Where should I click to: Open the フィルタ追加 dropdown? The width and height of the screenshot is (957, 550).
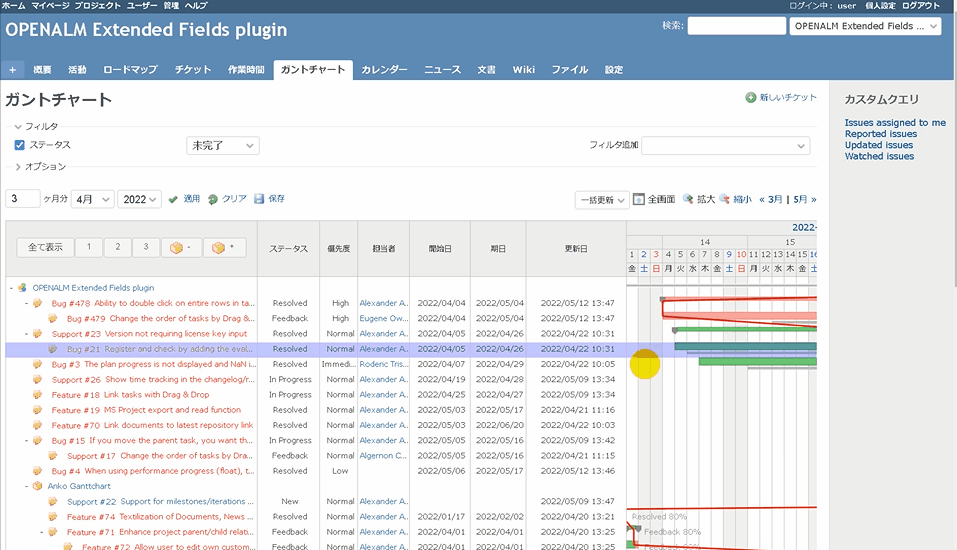[726, 145]
